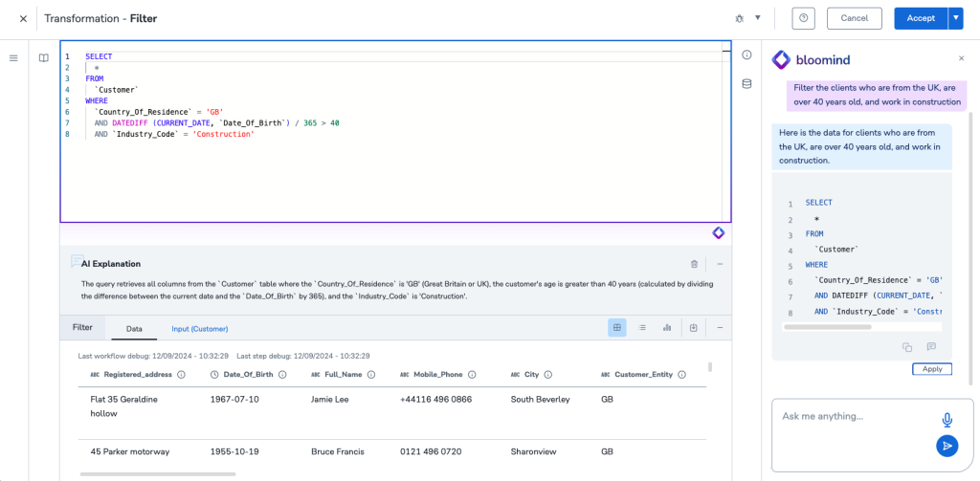Open the help question mark icon

[x=803, y=18]
